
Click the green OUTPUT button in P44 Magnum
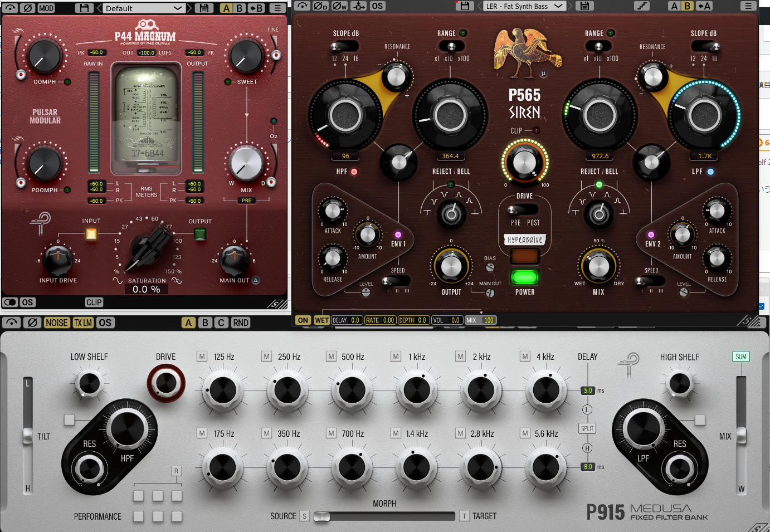click(x=200, y=234)
